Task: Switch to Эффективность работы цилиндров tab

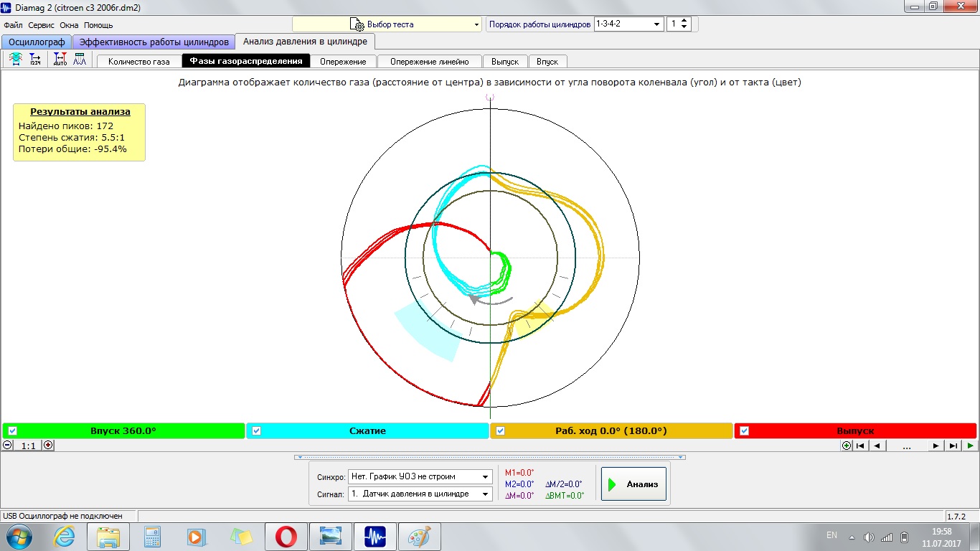Action: tap(154, 42)
